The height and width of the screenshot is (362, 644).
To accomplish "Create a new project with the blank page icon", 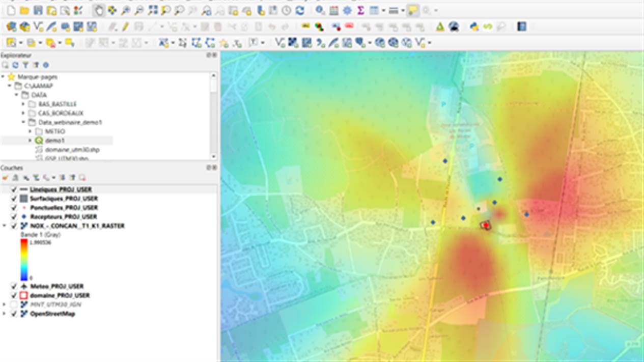I will click(x=11, y=10).
